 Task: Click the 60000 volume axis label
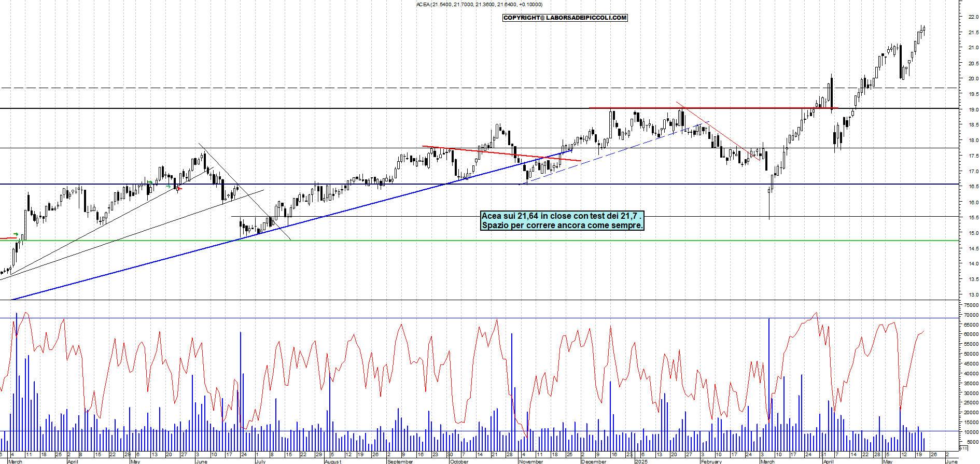971,334
